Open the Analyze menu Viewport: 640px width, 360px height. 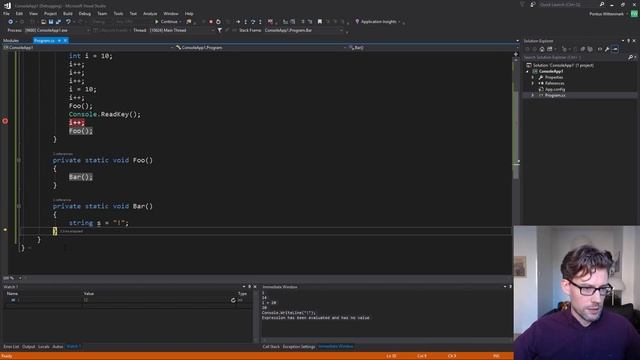pyautogui.click(x=150, y=13)
